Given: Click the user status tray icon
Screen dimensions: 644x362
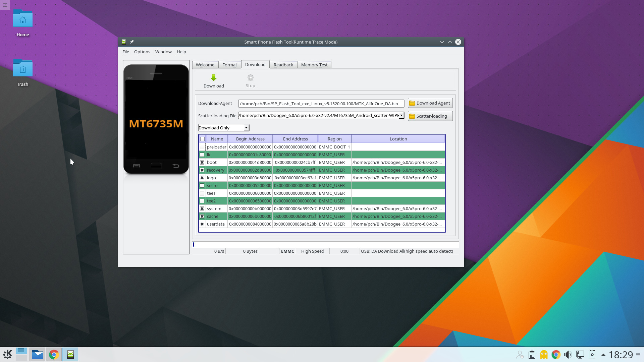Looking at the screenshot, I should [x=520, y=355].
